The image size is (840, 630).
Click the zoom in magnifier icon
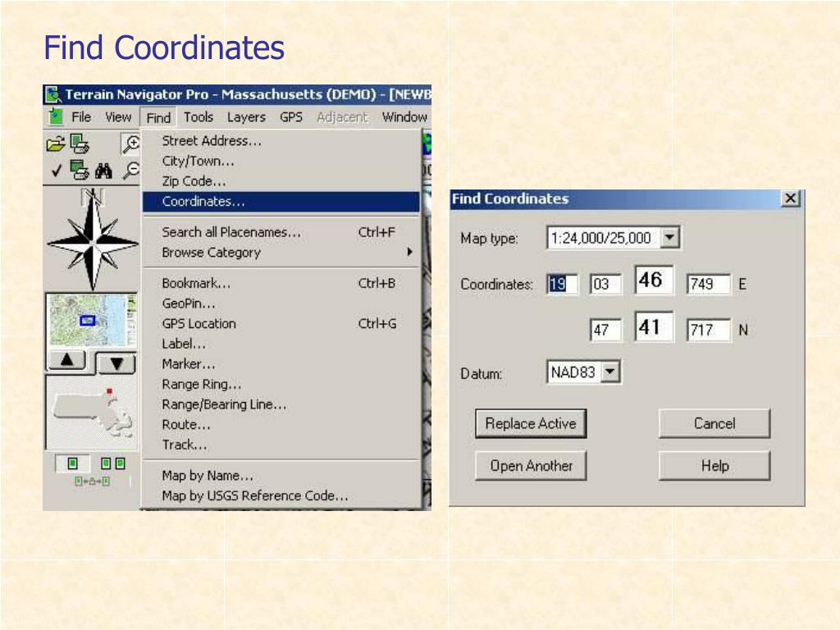[x=130, y=144]
